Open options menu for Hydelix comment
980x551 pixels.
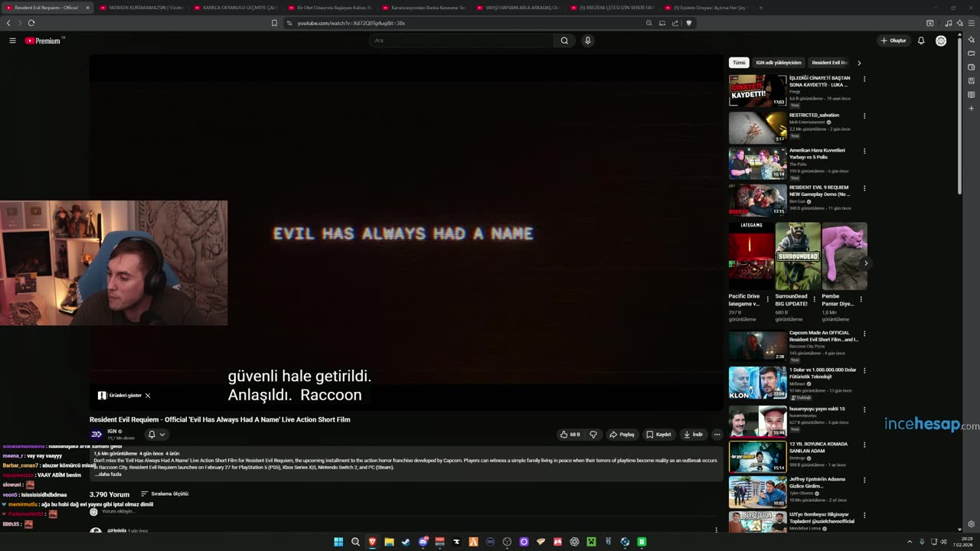(717, 530)
